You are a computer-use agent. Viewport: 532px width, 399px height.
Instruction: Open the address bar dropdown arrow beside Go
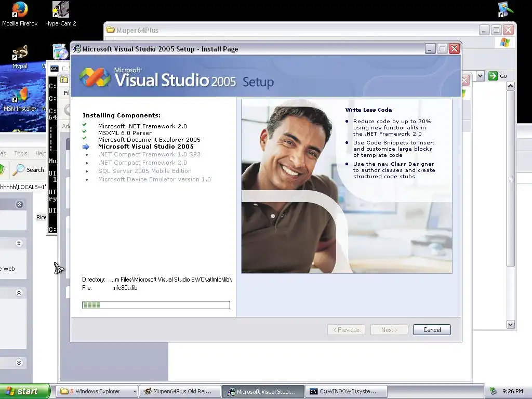(x=480, y=76)
